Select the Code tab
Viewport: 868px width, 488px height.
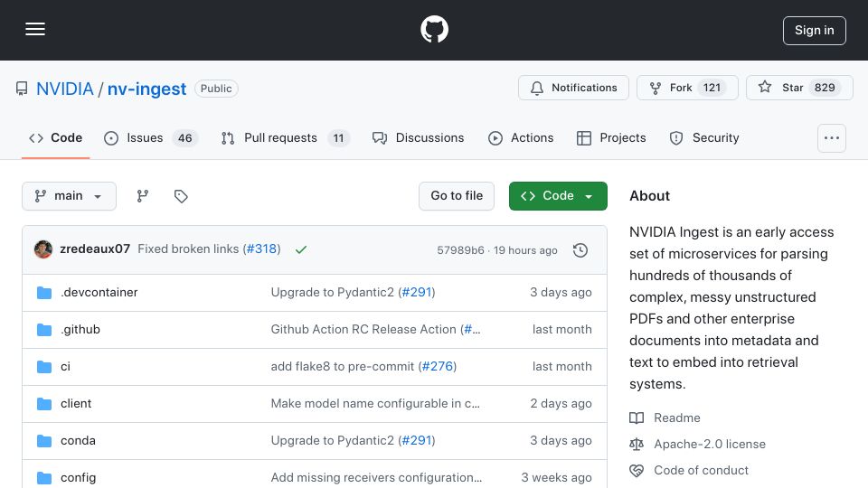coord(55,137)
